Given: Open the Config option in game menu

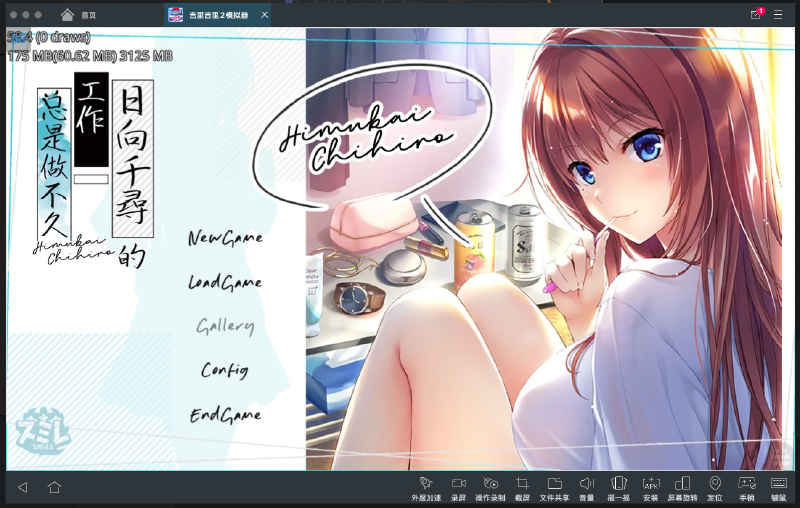Looking at the screenshot, I should click(224, 370).
